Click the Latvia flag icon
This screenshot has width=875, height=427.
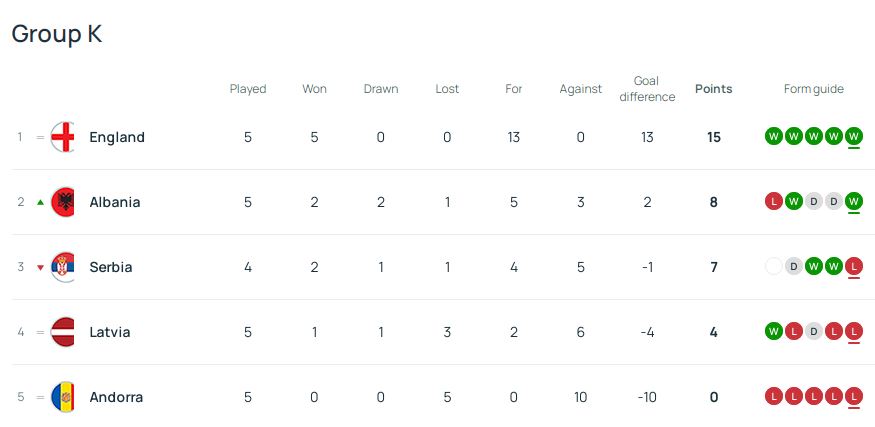point(63,332)
